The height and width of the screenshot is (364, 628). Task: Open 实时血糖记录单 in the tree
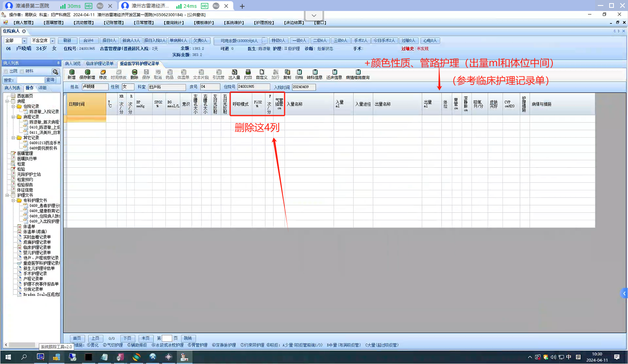[37, 237]
